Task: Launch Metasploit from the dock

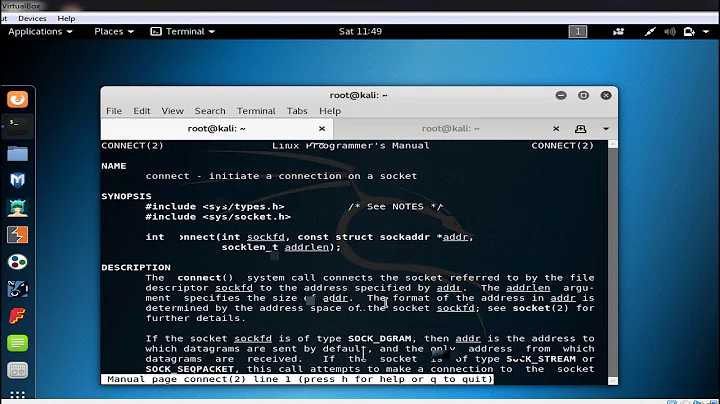Action: [17, 180]
